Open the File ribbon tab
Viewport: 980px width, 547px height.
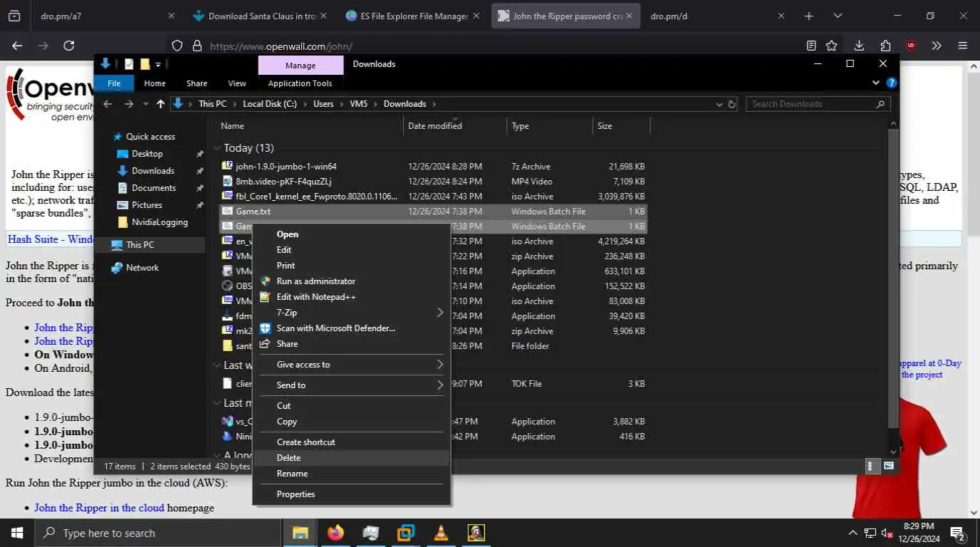(x=114, y=83)
